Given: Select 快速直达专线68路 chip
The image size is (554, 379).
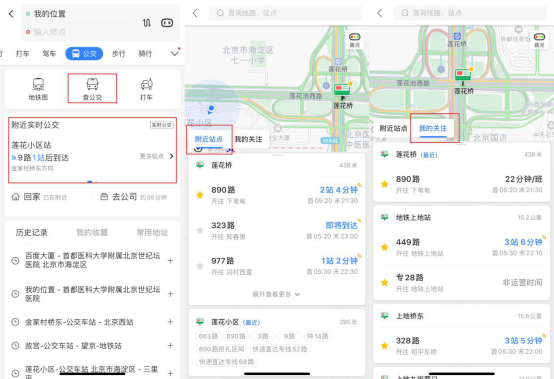Looking at the screenshot, I should [x=226, y=362].
